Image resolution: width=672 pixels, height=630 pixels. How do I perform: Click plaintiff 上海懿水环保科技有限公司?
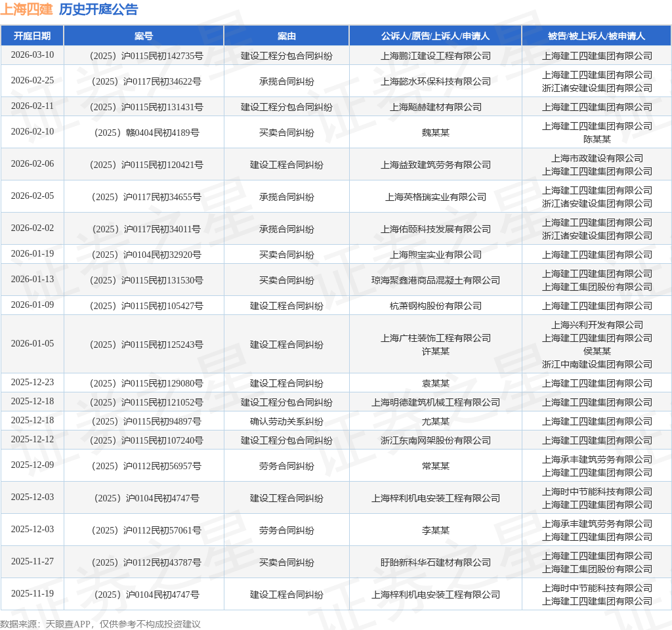click(436, 81)
